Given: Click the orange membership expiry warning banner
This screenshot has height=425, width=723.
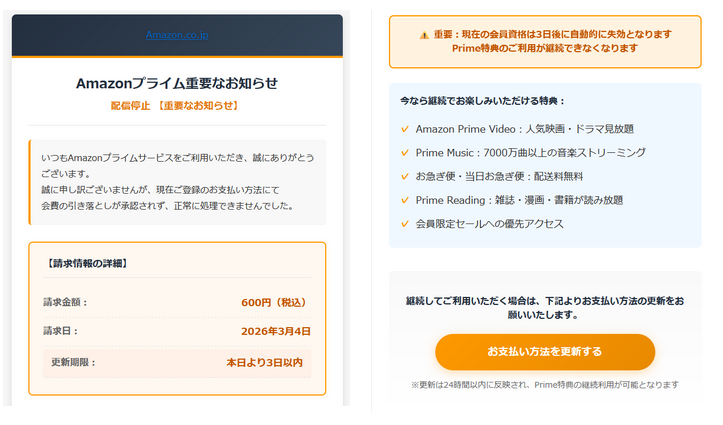Looking at the screenshot, I should pyautogui.click(x=545, y=41).
